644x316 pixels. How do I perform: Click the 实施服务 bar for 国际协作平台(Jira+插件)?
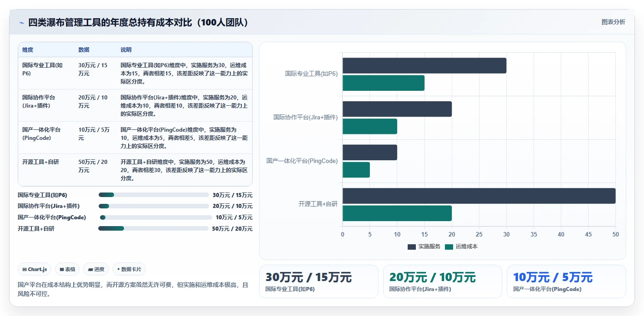[397, 109]
